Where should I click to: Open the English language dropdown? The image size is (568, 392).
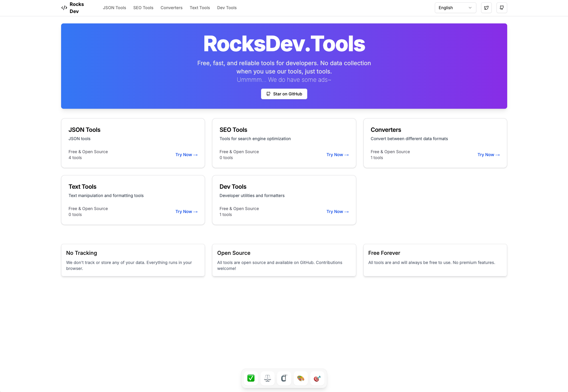(x=455, y=8)
